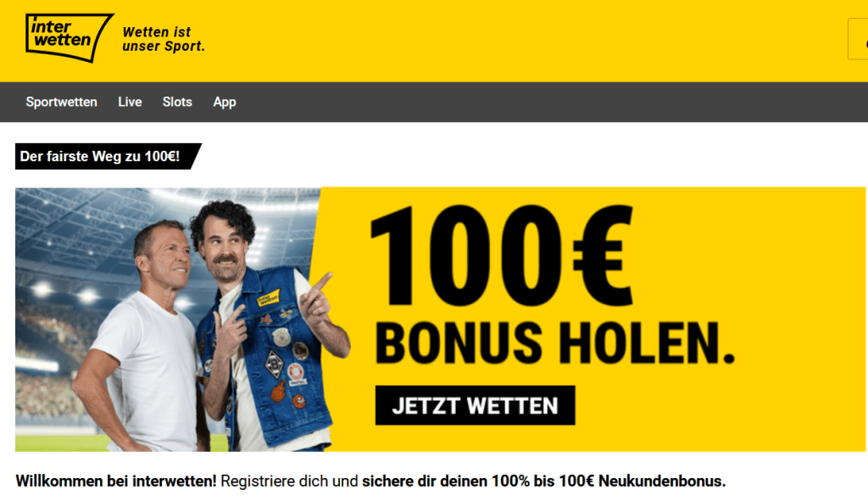Go to the App page
The height and width of the screenshot is (501, 868).
(225, 103)
